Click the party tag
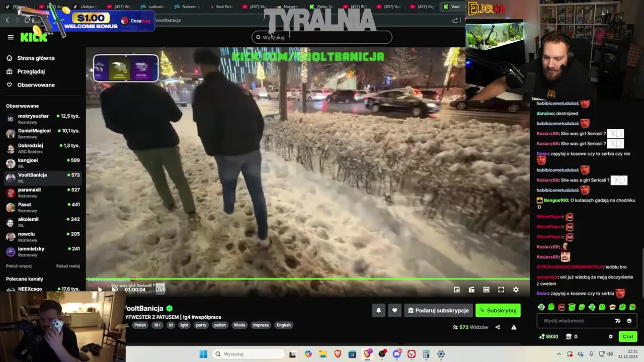644x362 pixels. [x=201, y=325]
